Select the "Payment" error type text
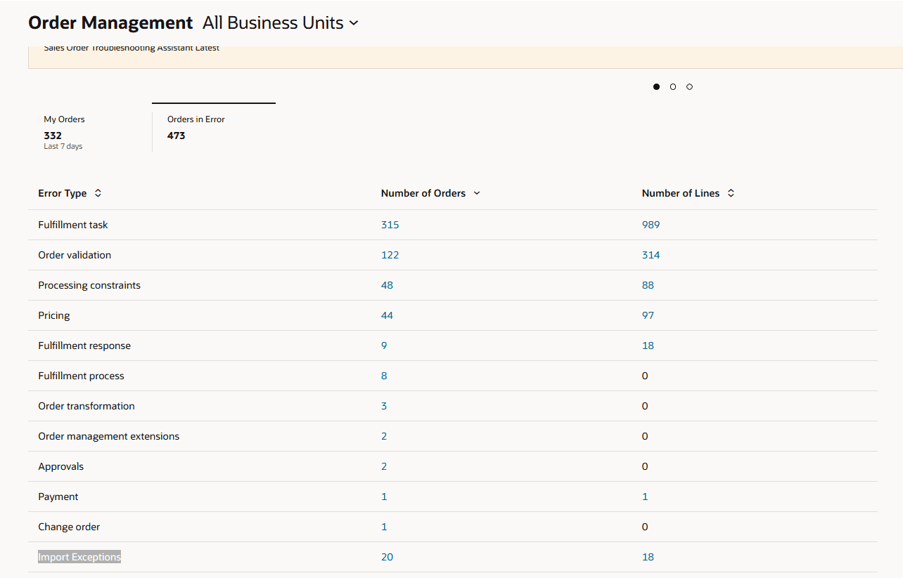Viewport: 903px width, 578px height. pos(58,497)
